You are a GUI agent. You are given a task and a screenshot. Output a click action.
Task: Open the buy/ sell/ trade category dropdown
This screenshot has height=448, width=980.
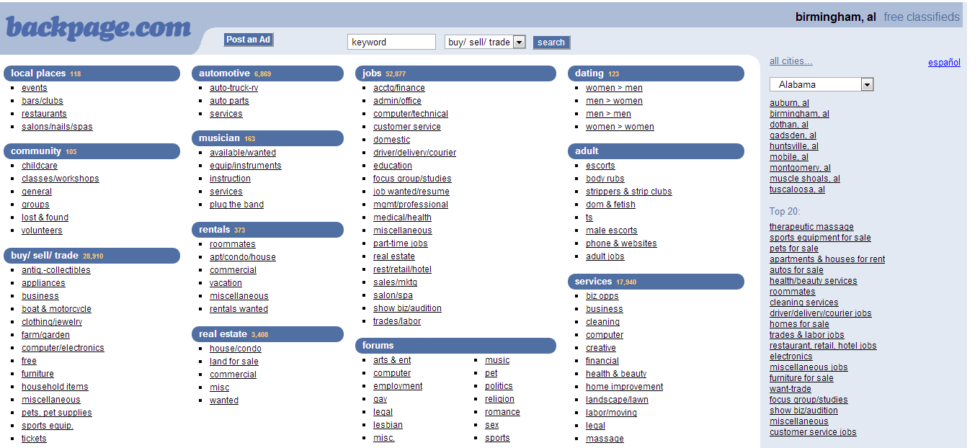[x=485, y=42]
